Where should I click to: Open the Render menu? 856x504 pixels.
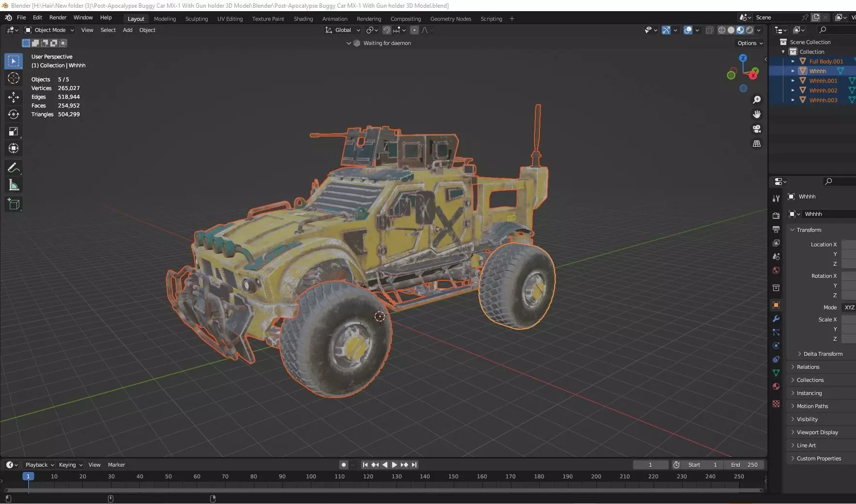click(58, 17)
